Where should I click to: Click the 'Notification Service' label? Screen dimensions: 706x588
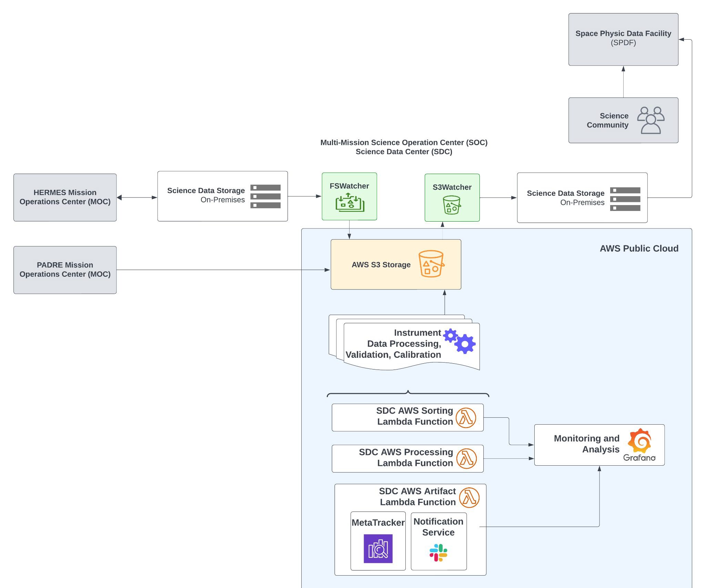pos(438,527)
